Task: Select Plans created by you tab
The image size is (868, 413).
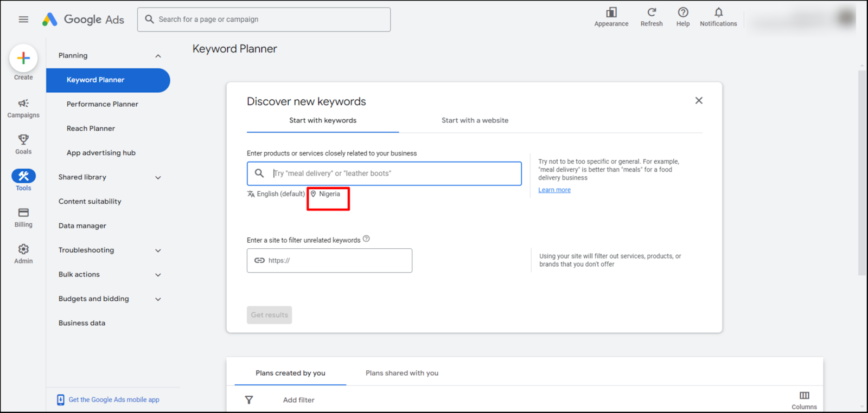Action: (x=290, y=373)
